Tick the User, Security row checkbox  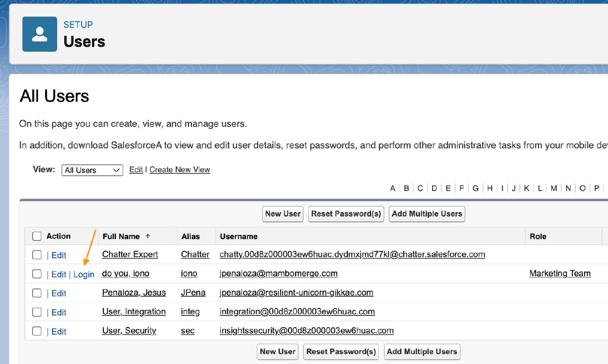(x=37, y=331)
